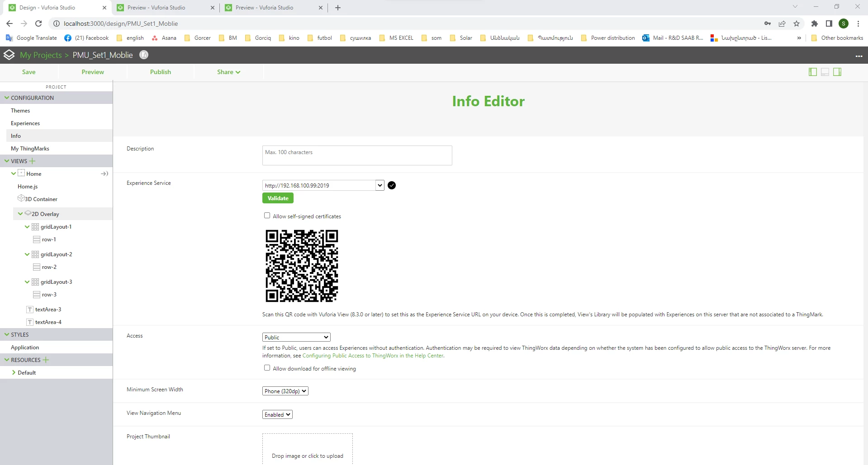
Task: Add a new view with plus icon
Action: tap(32, 161)
